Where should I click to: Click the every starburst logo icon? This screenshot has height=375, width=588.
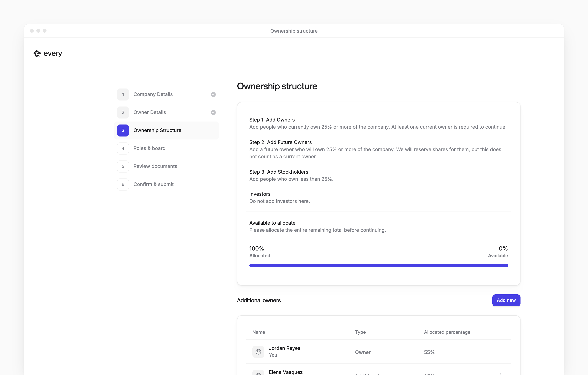[37, 53]
